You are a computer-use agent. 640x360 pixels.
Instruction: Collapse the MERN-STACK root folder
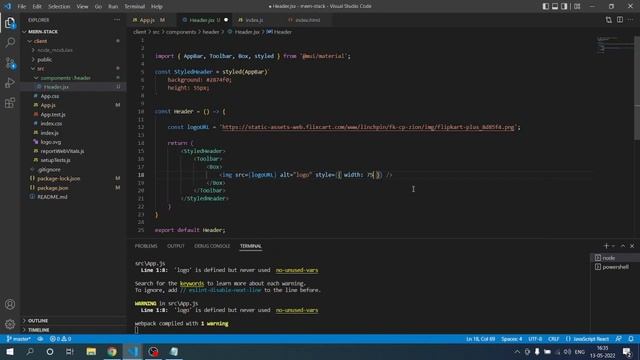[x=42, y=31]
